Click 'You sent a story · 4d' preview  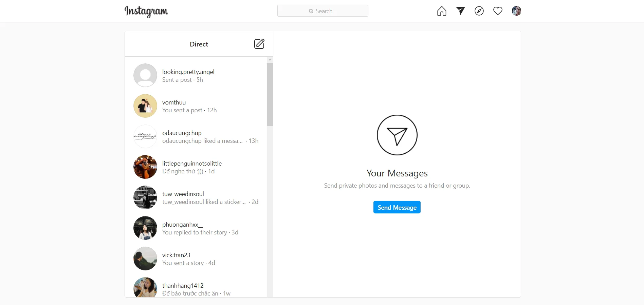pyautogui.click(x=189, y=263)
